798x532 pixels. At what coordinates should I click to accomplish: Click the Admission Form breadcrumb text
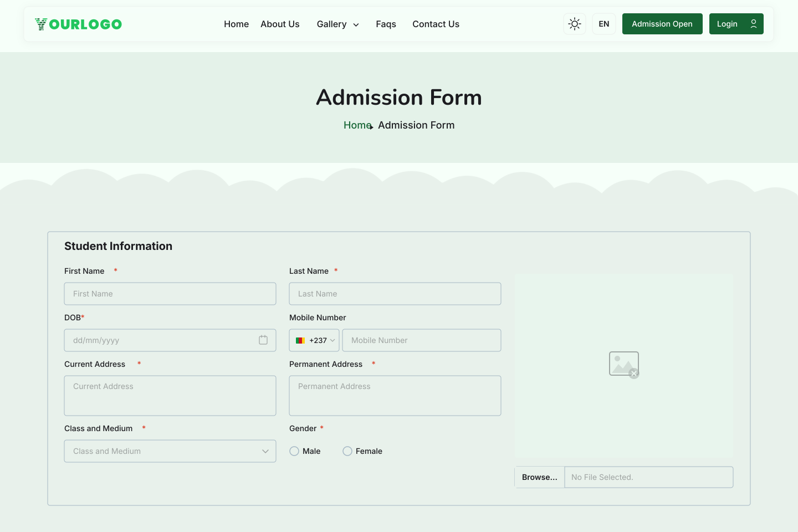[x=416, y=125]
